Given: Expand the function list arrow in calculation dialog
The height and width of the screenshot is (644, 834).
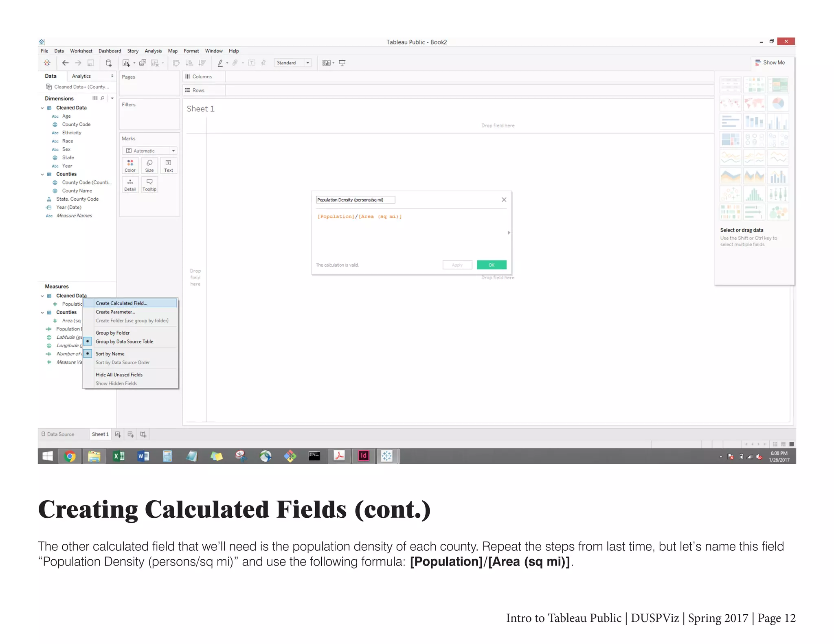Looking at the screenshot, I should 509,233.
